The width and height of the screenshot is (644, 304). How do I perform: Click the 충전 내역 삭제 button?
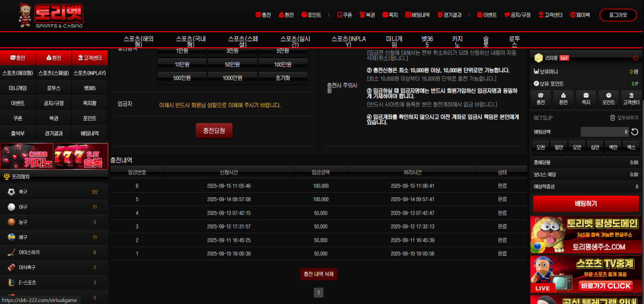click(318, 274)
